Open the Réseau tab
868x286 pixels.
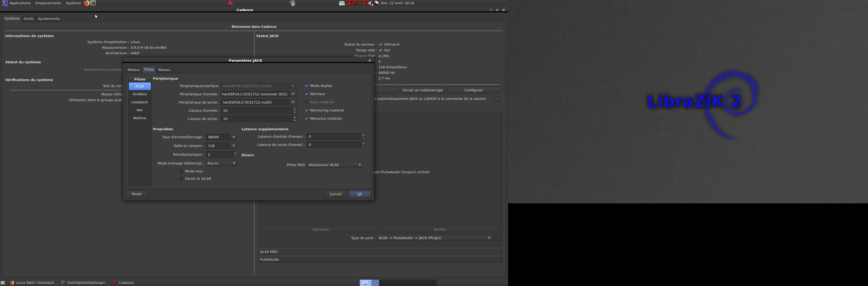164,70
